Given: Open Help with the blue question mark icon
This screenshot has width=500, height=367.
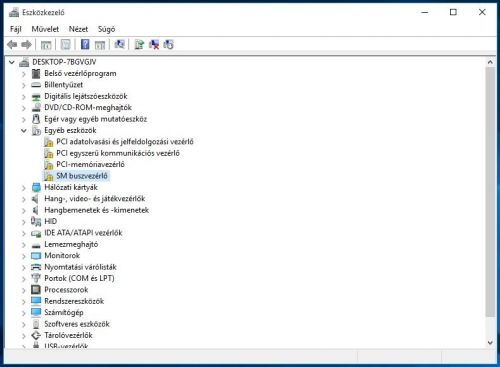Looking at the screenshot, I should 85,44.
